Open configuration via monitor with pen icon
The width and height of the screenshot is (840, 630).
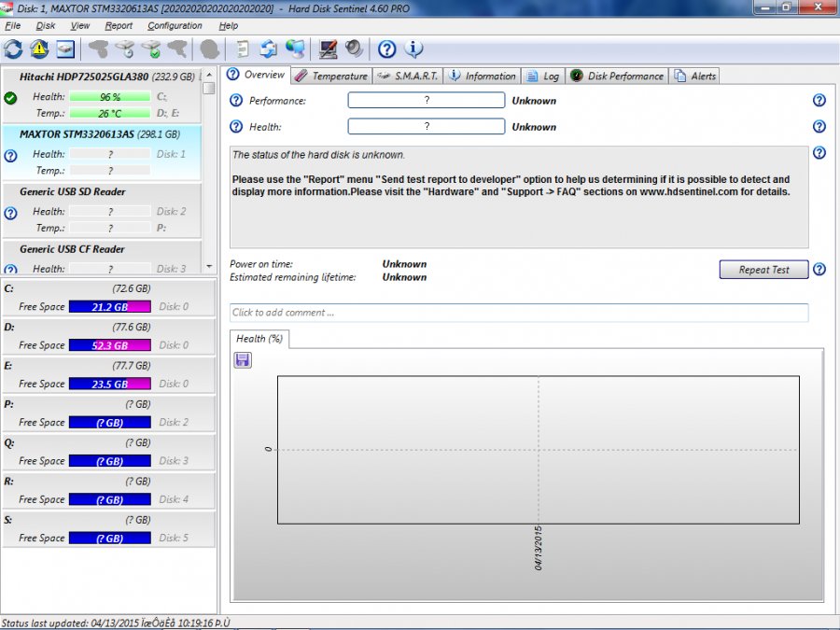coord(328,49)
